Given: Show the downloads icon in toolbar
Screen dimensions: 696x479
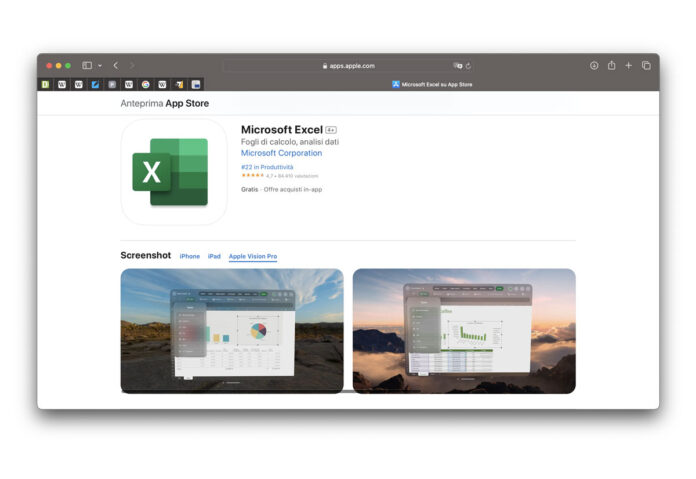Looking at the screenshot, I should click(x=594, y=66).
